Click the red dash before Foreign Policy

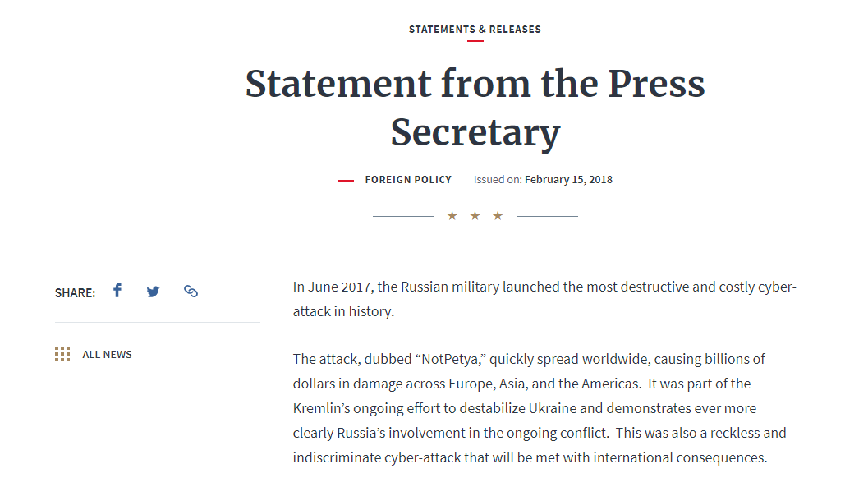point(346,180)
